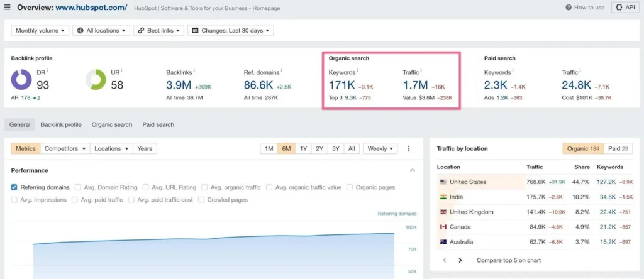This screenshot has height=279, width=644.
Task: Select the General tab
Action: [19, 124]
